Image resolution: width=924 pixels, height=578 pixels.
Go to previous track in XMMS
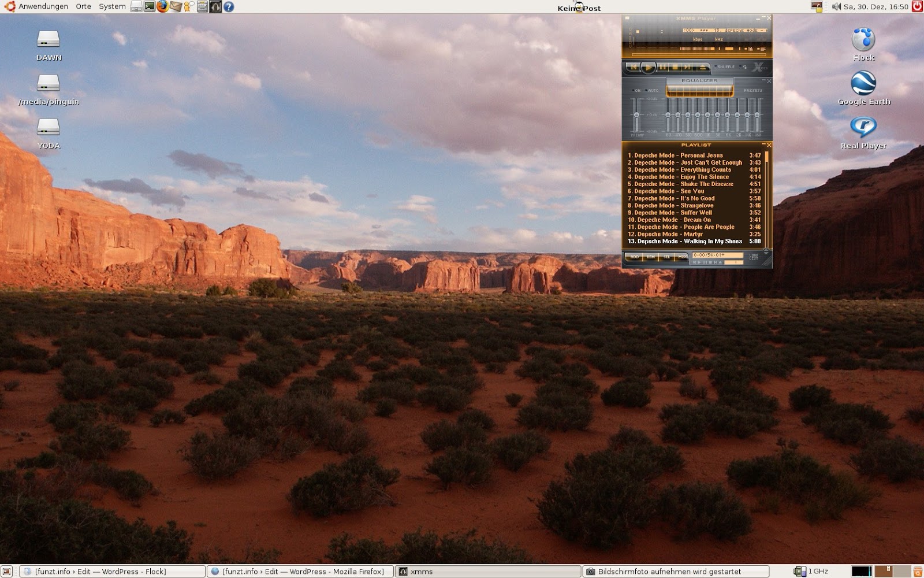pos(634,68)
